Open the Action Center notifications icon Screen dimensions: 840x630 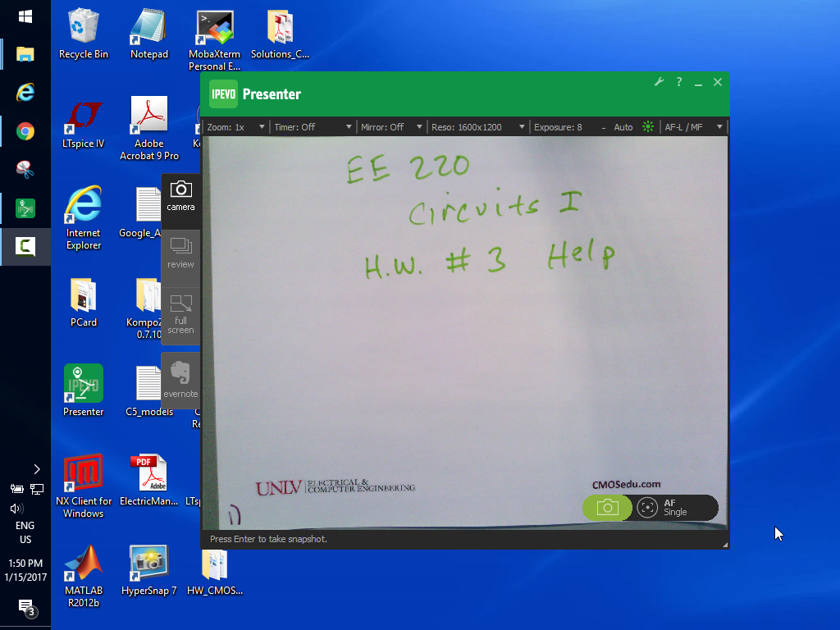27,608
